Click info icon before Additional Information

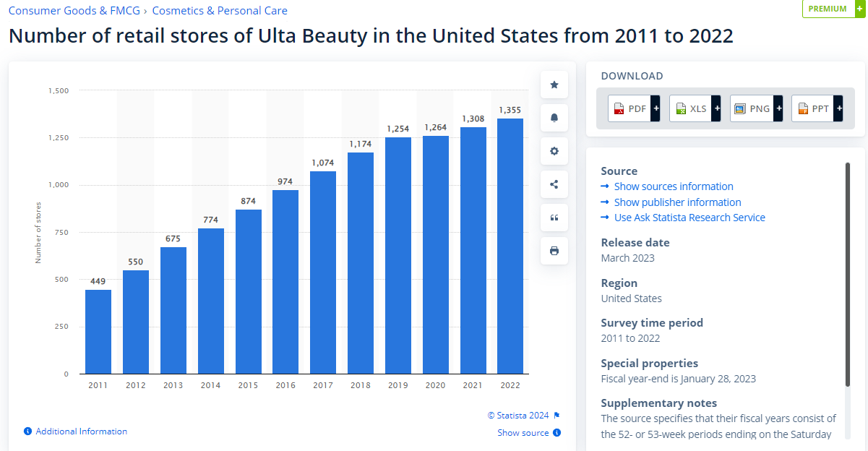tap(27, 431)
